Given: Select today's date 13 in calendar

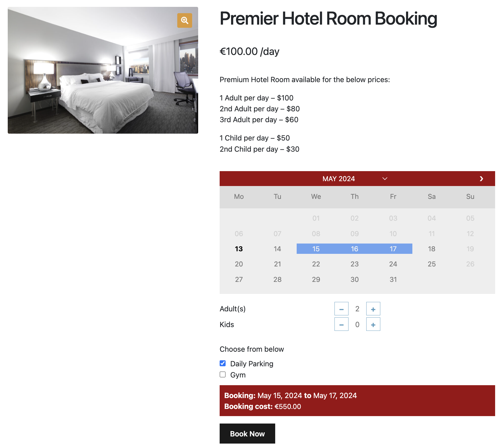Looking at the screenshot, I should click(239, 249).
